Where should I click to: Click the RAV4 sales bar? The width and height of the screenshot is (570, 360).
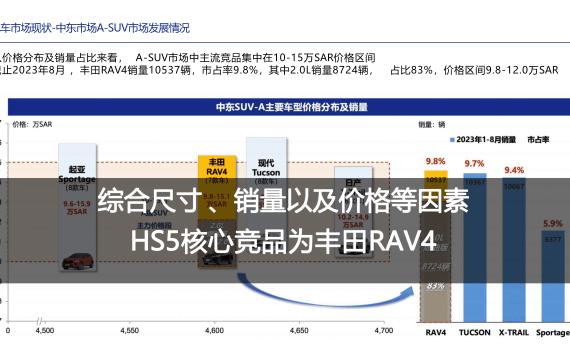pyautogui.click(x=436, y=246)
